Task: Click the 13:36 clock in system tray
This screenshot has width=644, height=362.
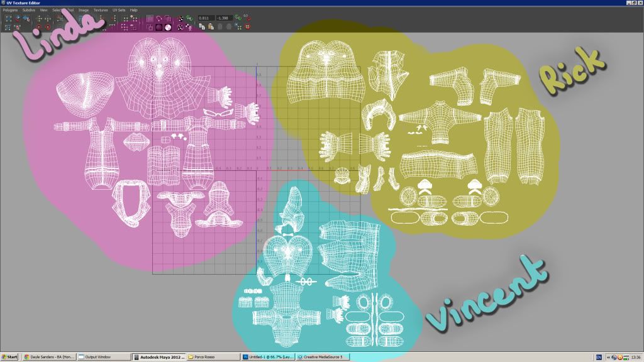Action: point(635,358)
